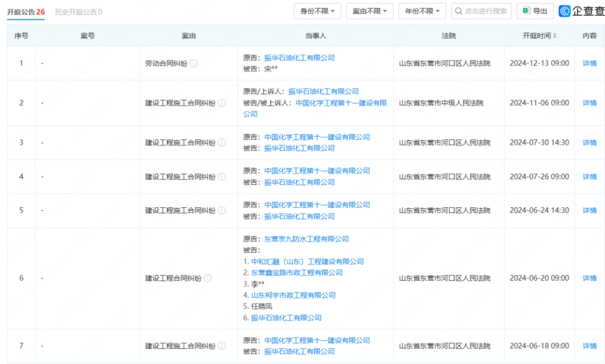Viewport: 605px width, 364px height.
Task: Click the 企查查 logo
Action: (x=581, y=11)
